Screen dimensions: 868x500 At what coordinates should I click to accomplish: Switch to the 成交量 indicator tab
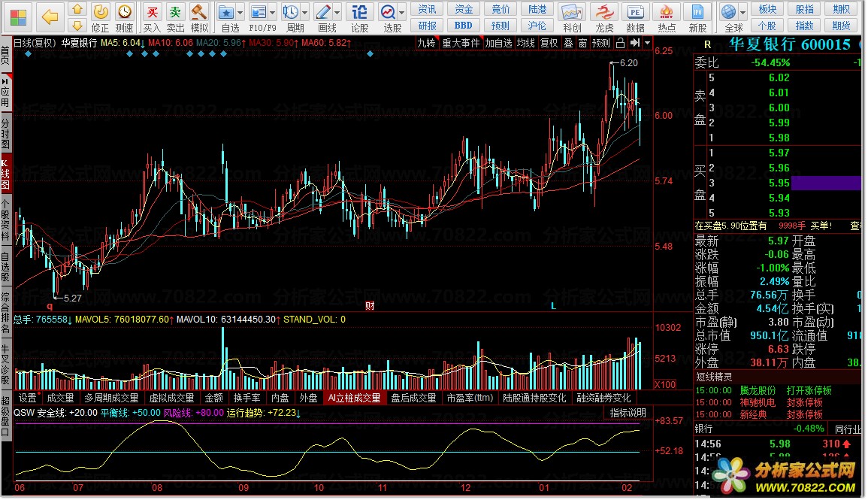60,398
